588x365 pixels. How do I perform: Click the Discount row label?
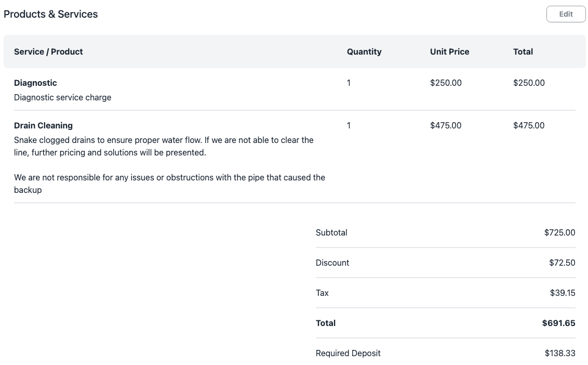pyautogui.click(x=332, y=263)
